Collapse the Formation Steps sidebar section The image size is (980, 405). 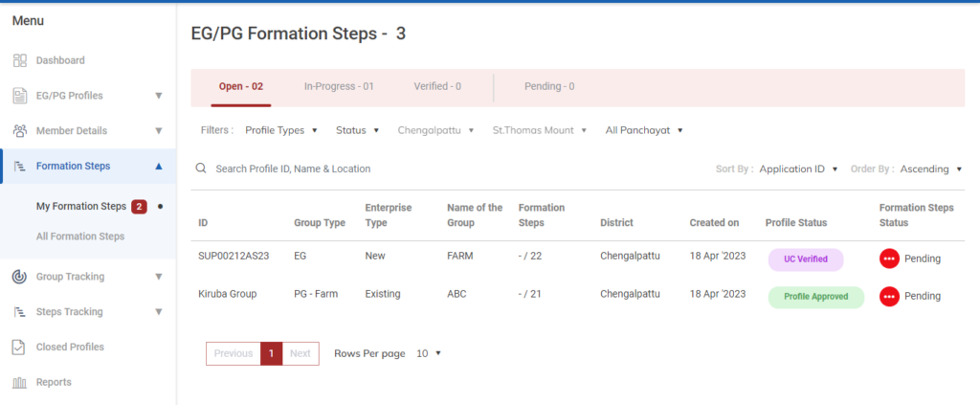pyautogui.click(x=159, y=166)
